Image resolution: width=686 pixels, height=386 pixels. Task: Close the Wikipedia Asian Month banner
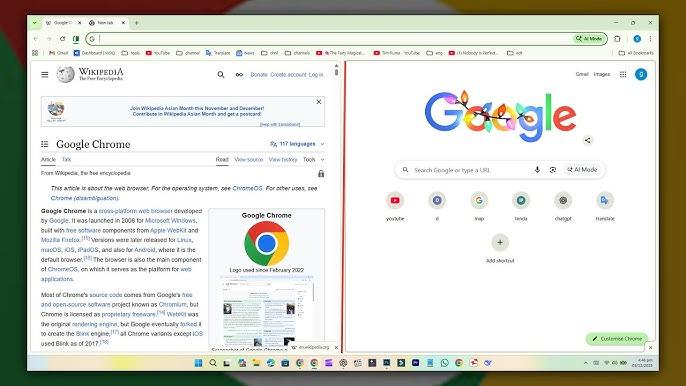[318, 102]
